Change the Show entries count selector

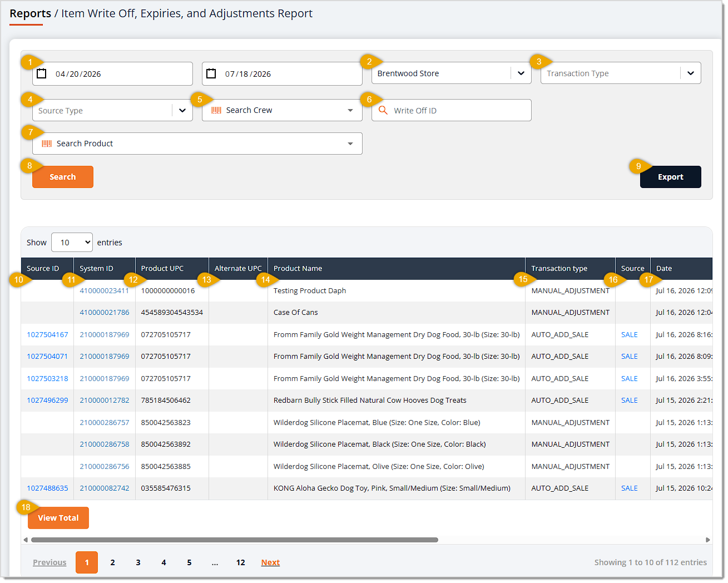[x=72, y=243]
